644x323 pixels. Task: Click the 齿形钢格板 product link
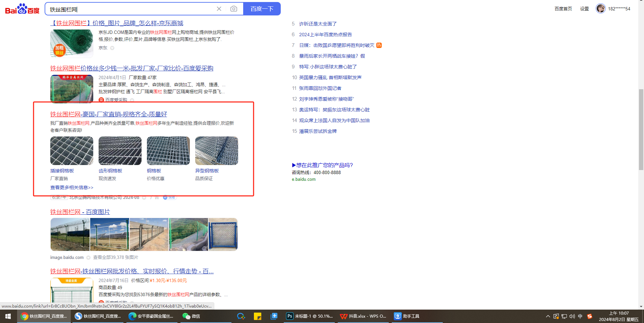click(x=110, y=171)
